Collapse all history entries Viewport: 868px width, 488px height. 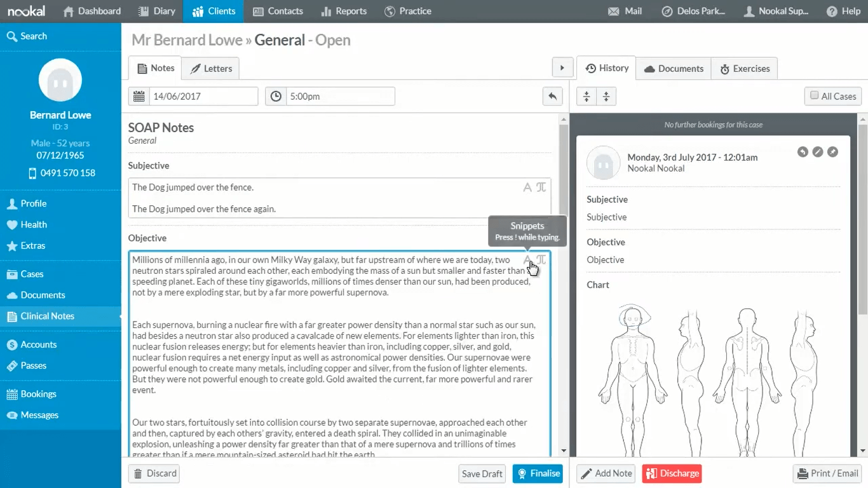(587, 97)
